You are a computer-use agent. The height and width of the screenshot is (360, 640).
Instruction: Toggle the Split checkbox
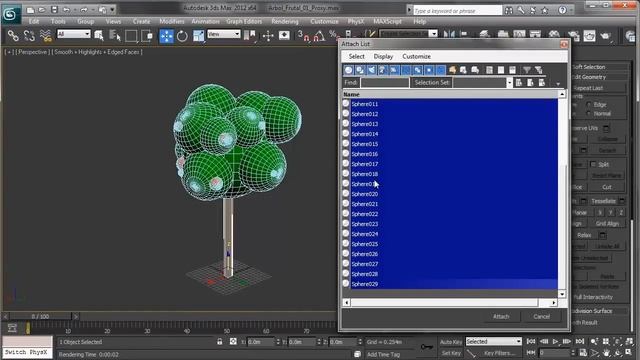coord(593,164)
